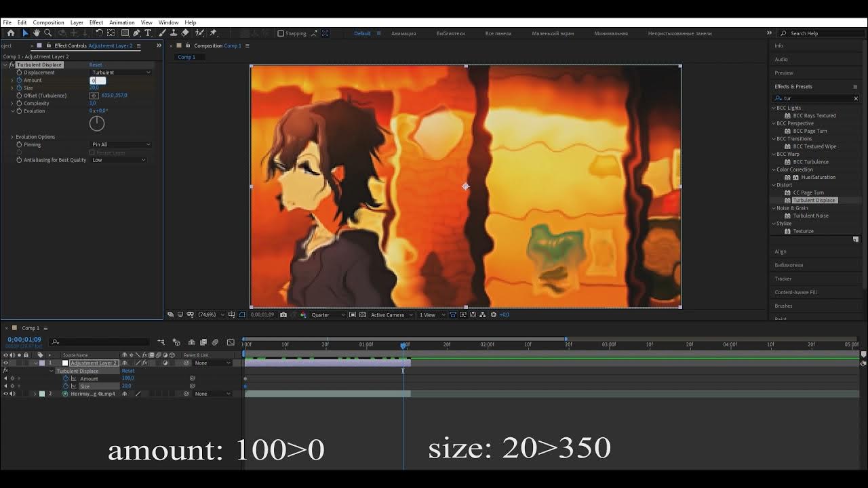Enable the Snapping checkbox
Viewport: 868px width, 488px height.
(281, 33)
